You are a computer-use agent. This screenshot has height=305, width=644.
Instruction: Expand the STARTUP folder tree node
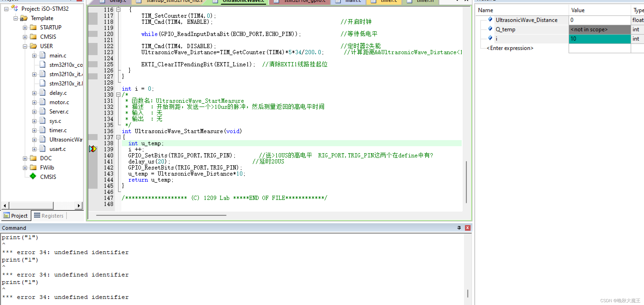pyautogui.click(x=25, y=28)
